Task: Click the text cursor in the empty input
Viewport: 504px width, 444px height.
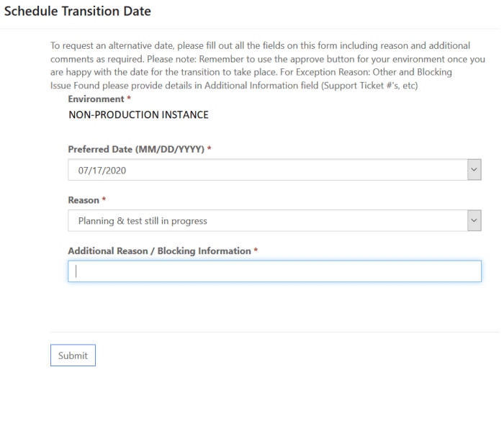Action: [76, 271]
